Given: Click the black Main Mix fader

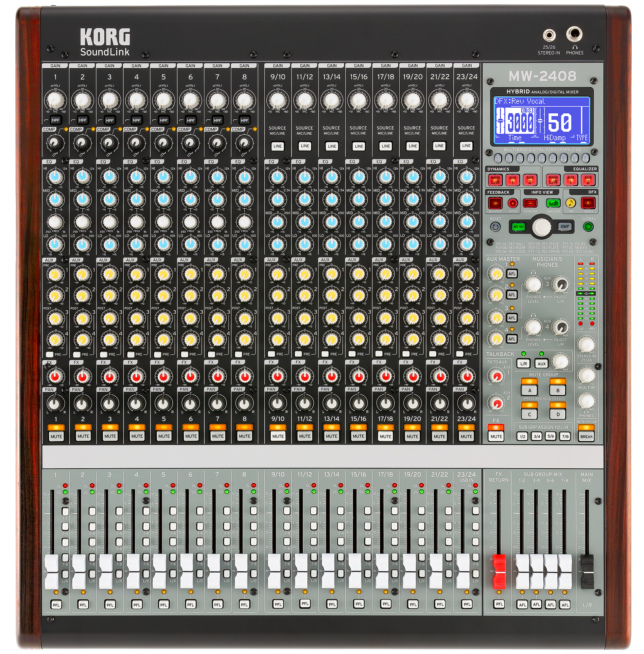Looking at the screenshot, I should (x=587, y=572).
